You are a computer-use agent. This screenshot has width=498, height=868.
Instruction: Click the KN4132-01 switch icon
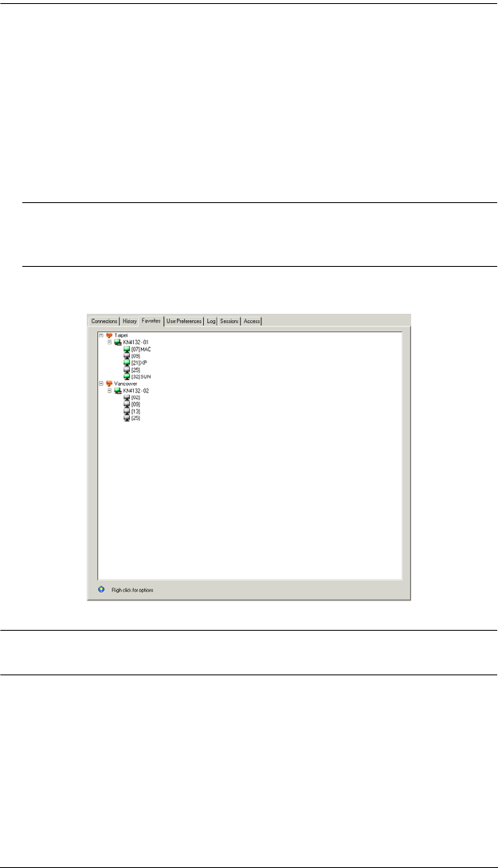118,342
